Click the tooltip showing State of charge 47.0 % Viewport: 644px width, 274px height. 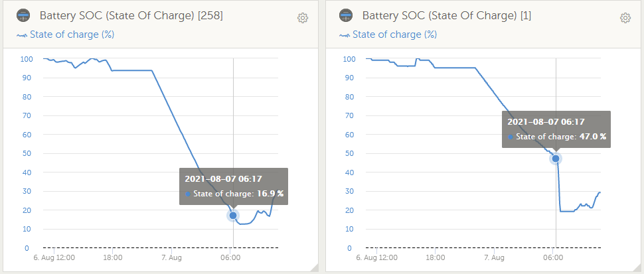(x=556, y=129)
